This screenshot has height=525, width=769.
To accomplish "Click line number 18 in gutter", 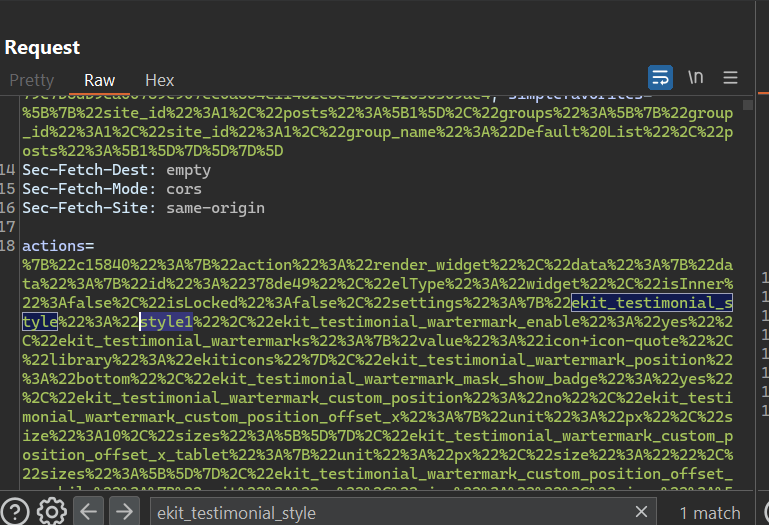I will [x=7, y=246].
